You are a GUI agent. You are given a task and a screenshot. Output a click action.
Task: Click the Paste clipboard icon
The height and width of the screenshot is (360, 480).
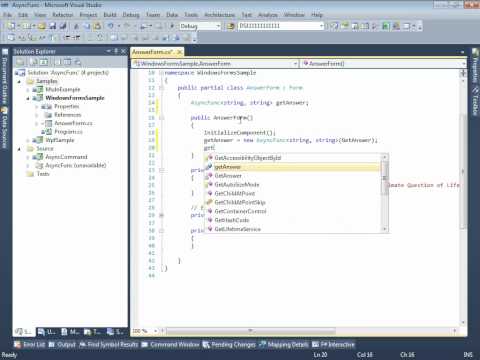(x=97, y=26)
